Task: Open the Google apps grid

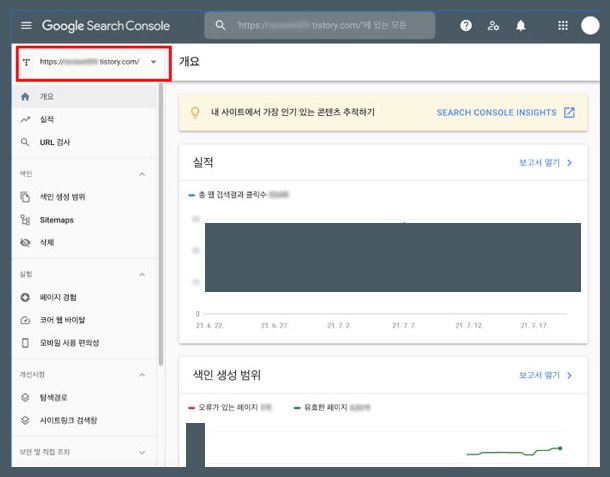Action: pos(563,26)
